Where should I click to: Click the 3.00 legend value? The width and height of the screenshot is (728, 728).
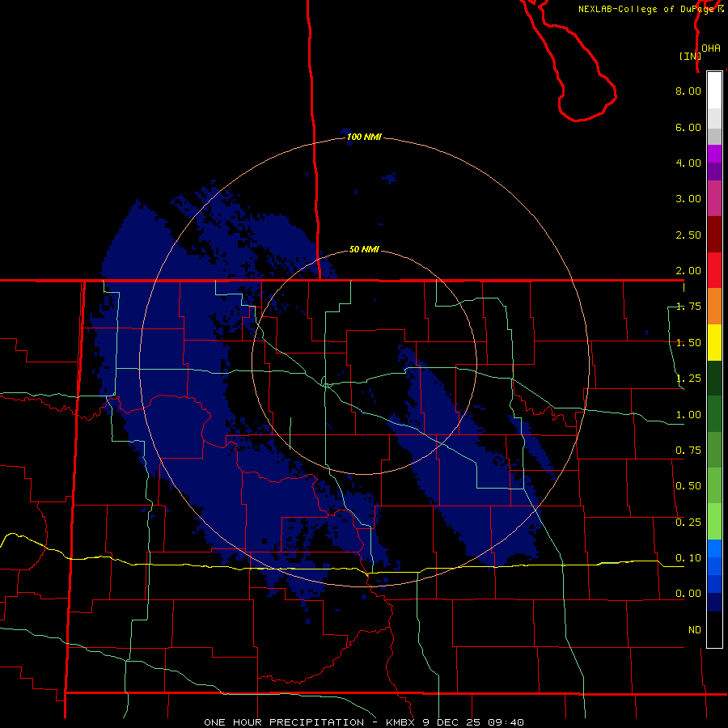[688, 199]
